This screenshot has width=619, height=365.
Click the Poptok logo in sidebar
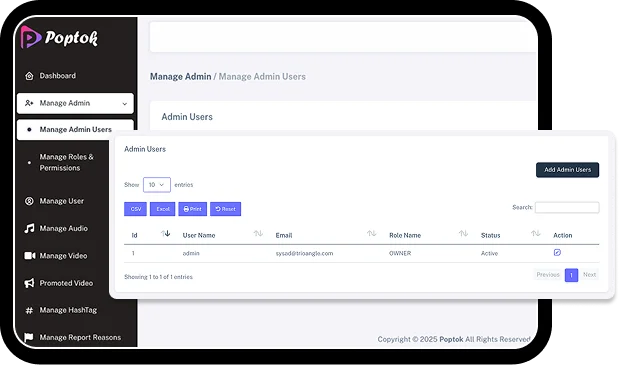(59, 37)
